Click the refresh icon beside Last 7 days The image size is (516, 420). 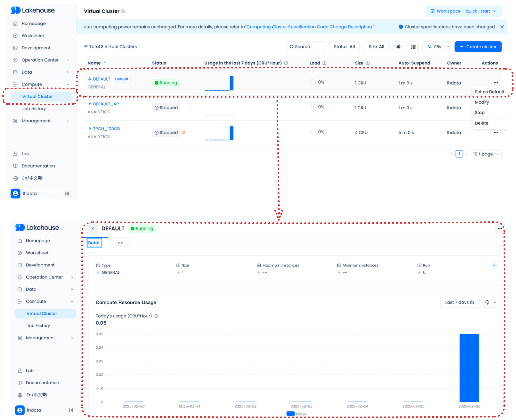point(487,302)
